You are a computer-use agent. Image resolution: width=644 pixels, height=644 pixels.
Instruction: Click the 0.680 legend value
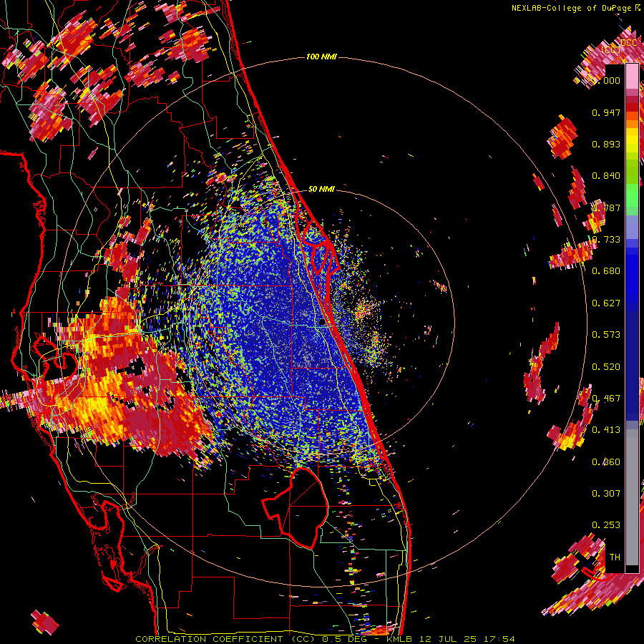[x=606, y=271]
